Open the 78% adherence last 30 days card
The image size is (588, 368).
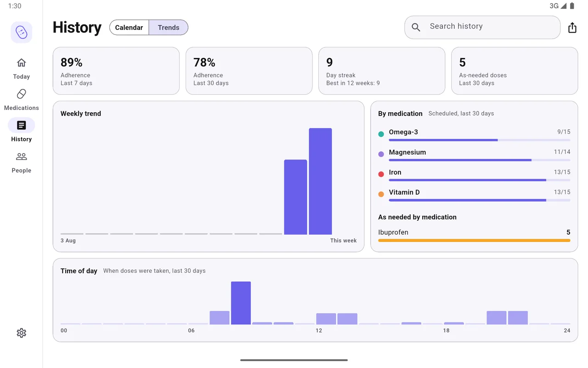(x=249, y=71)
